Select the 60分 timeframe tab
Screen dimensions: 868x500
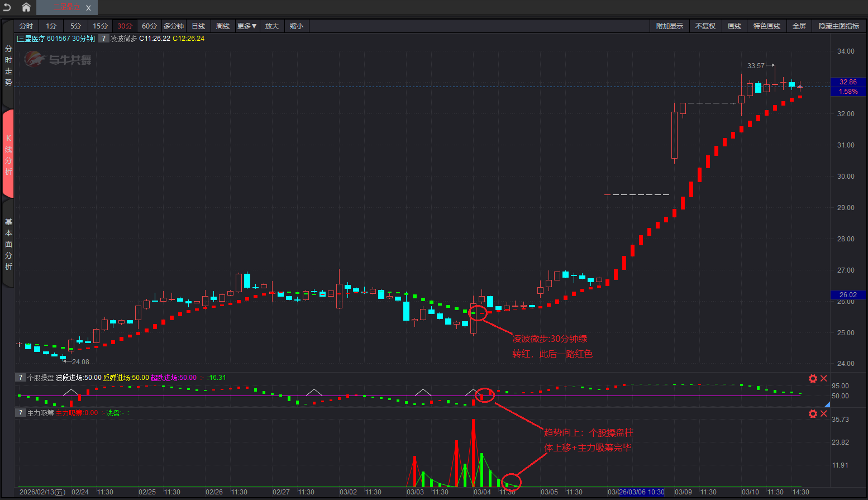(149, 26)
